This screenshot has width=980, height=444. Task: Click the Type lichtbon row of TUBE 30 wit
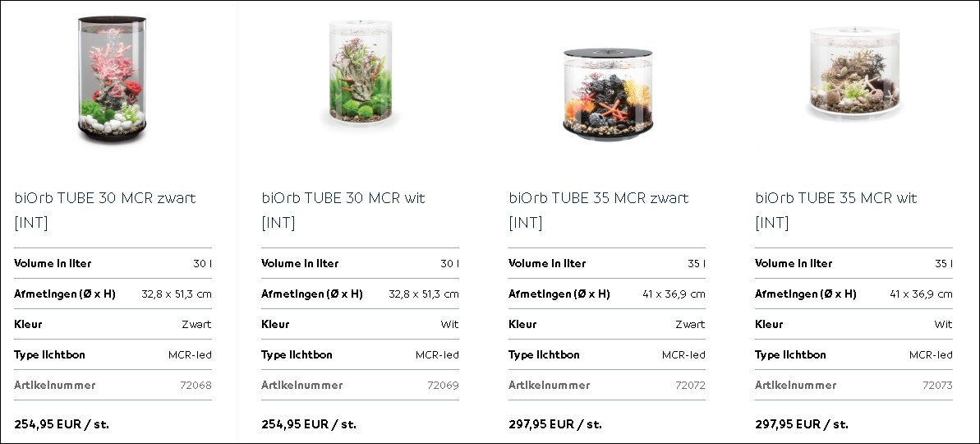pos(360,354)
